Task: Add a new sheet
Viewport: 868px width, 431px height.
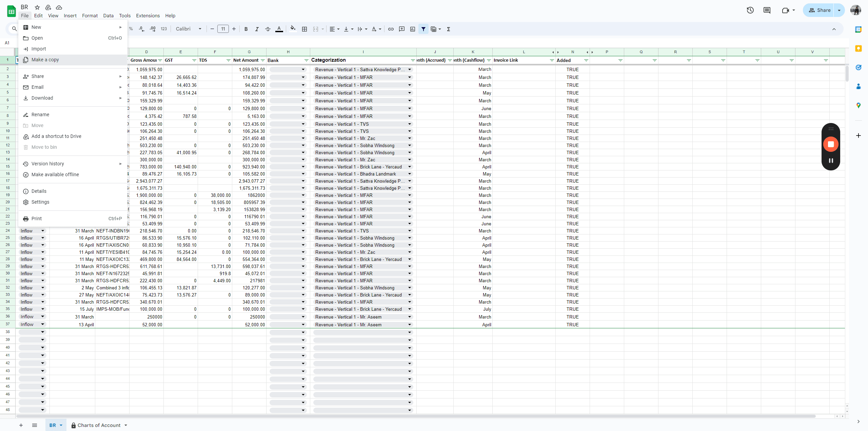Action: point(21,425)
